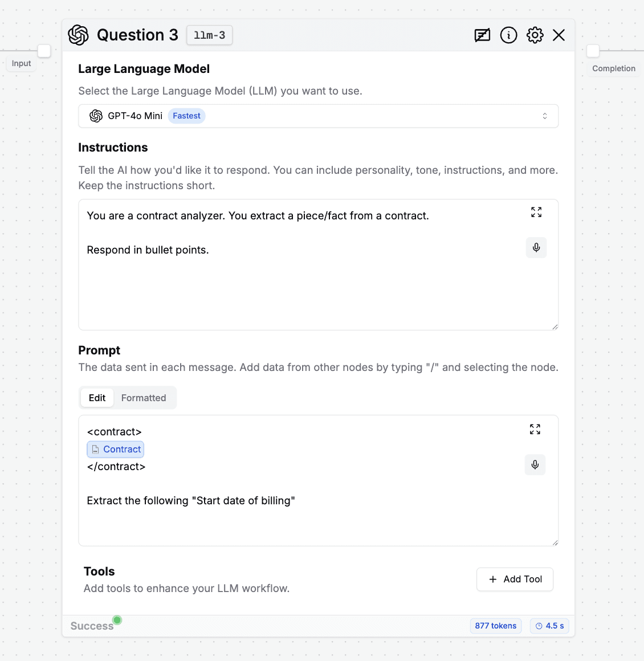Viewport: 644px width, 661px height.
Task: Open the GPT-4o Mini model dropdown
Action: [x=319, y=116]
